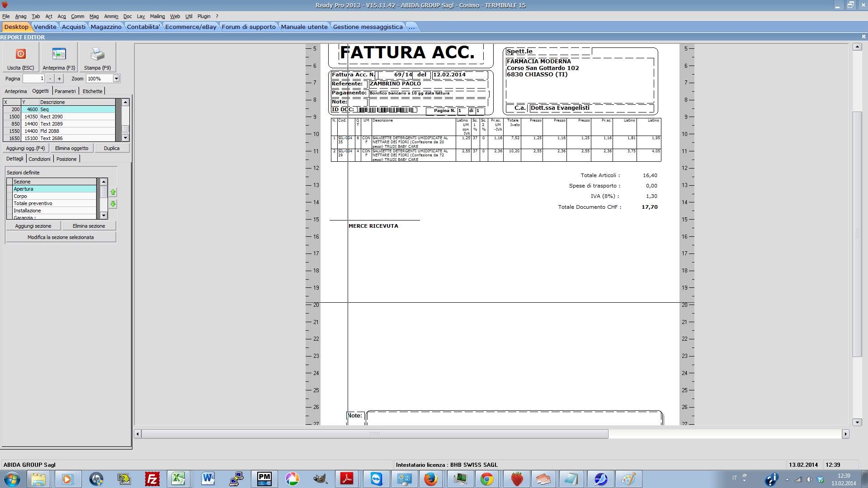Click the Uscita (ESC) exit icon
Screen dimensions: 868x488
[20, 54]
